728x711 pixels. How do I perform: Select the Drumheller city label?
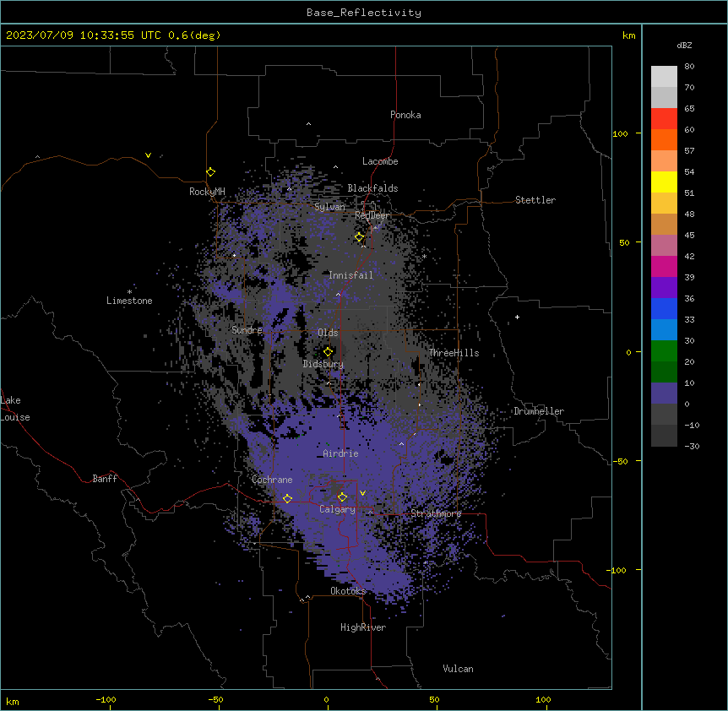click(539, 411)
